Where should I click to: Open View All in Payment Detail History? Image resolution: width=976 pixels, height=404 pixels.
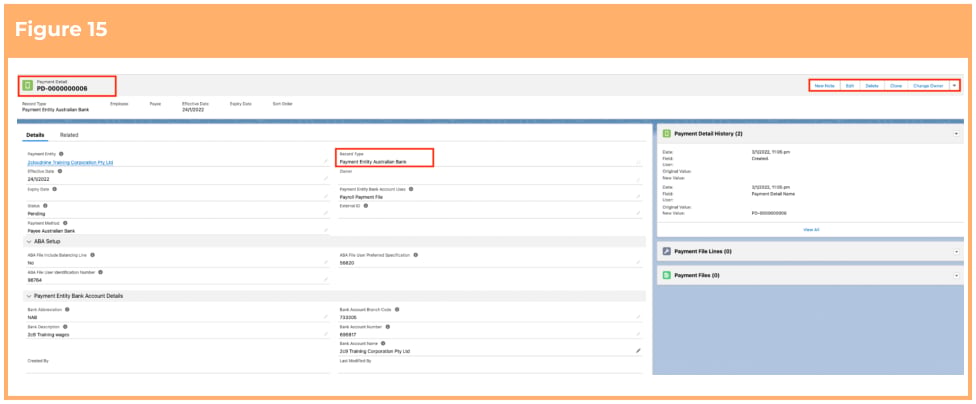(x=811, y=230)
